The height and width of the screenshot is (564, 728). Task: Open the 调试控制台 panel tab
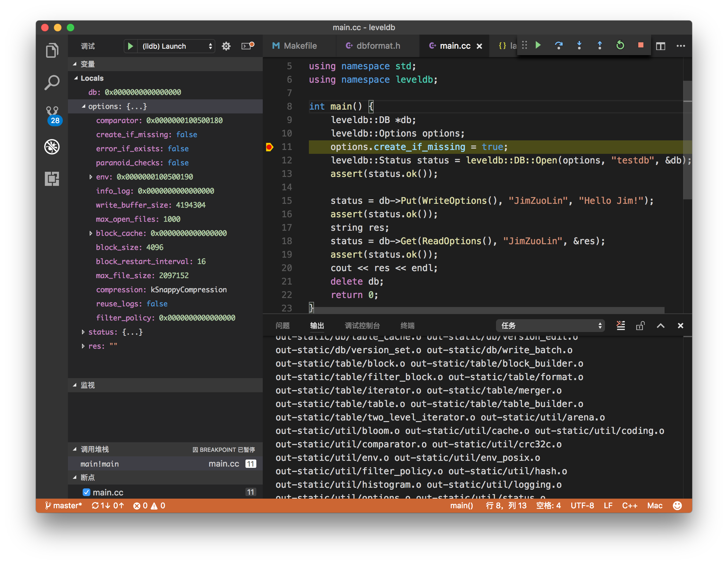coord(362,326)
